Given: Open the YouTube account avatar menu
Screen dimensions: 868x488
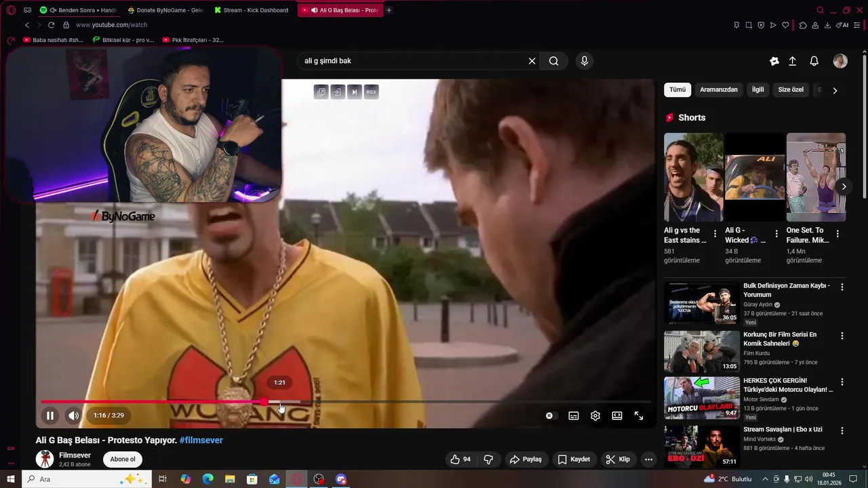Looking at the screenshot, I should point(840,61).
